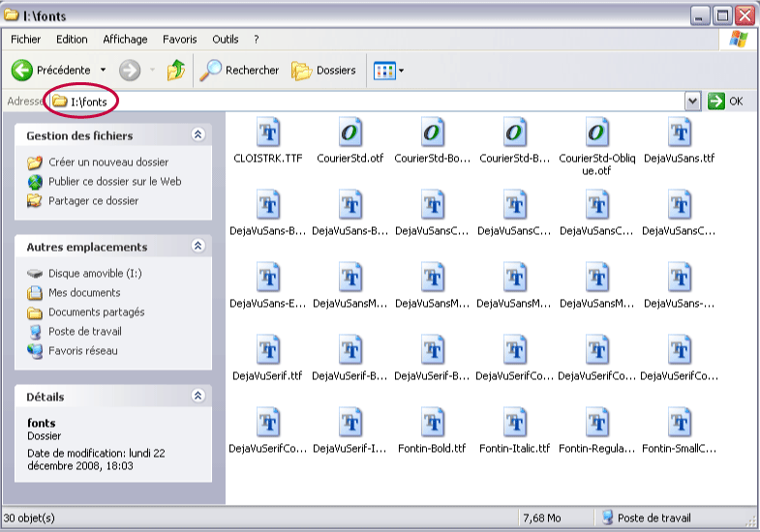The width and height of the screenshot is (760, 532).
Task: Open the Edition menu
Action: [72, 40]
